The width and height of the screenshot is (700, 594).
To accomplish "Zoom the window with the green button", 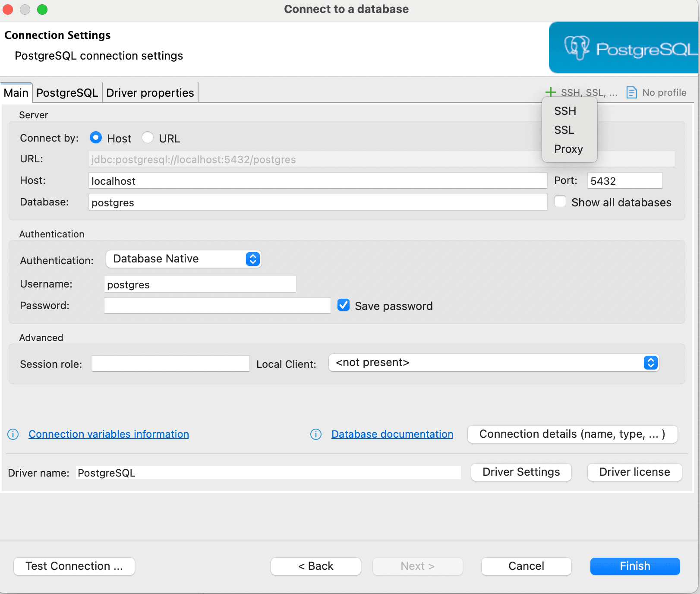I will tap(42, 9).
